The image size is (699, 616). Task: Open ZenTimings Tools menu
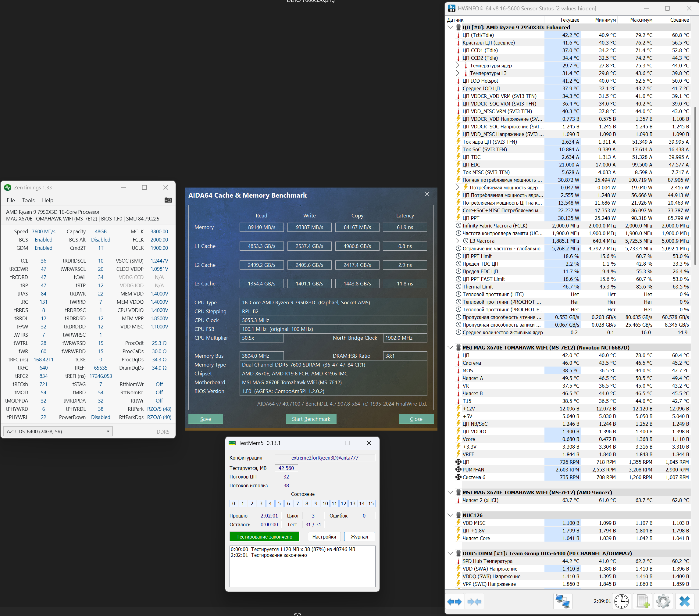(x=28, y=200)
